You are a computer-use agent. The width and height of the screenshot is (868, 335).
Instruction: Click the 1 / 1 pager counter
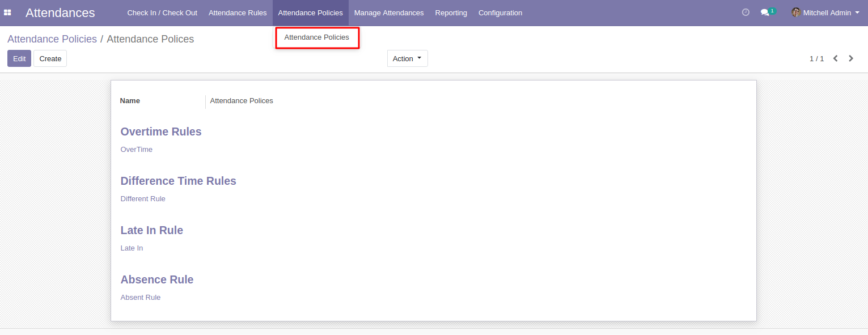[x=816, y=58]
